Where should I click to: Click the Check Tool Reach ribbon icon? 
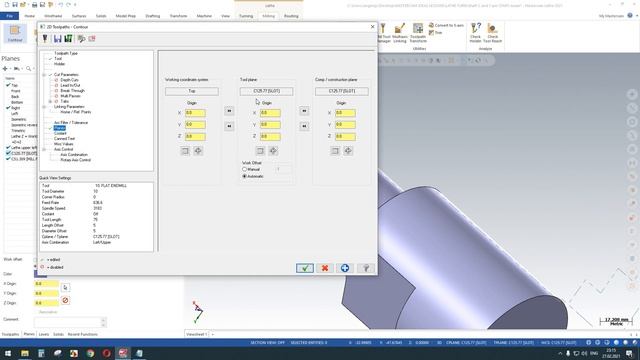493,33
